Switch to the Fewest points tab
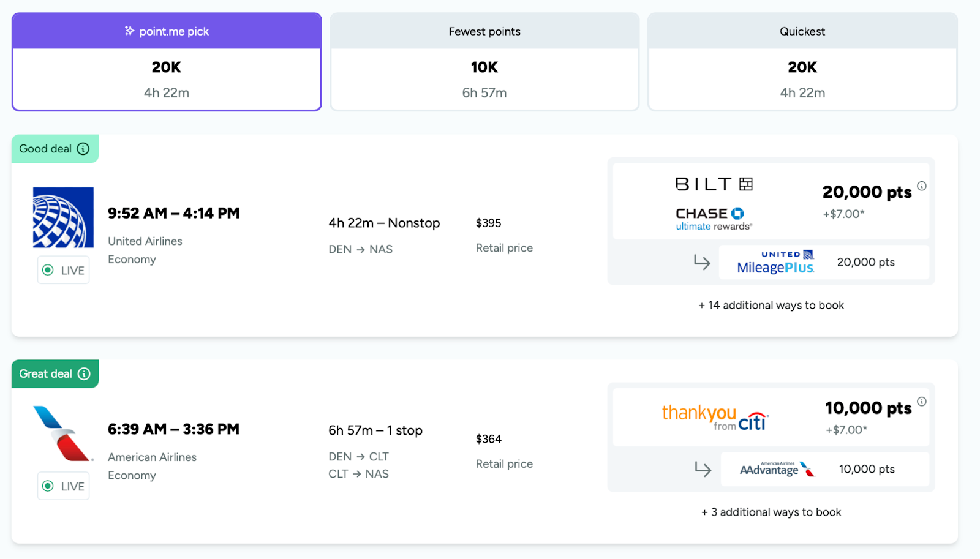980x559 pixels. click(x=484, y=31)
